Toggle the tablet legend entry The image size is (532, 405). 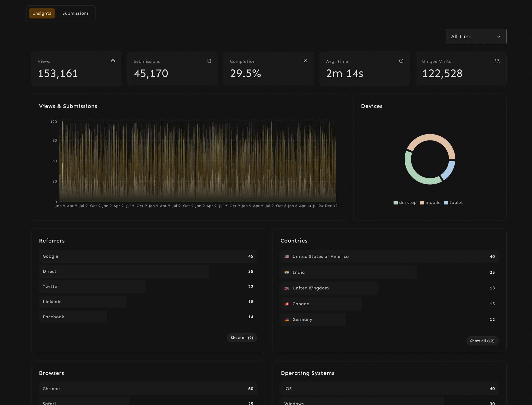pos(453,203)
